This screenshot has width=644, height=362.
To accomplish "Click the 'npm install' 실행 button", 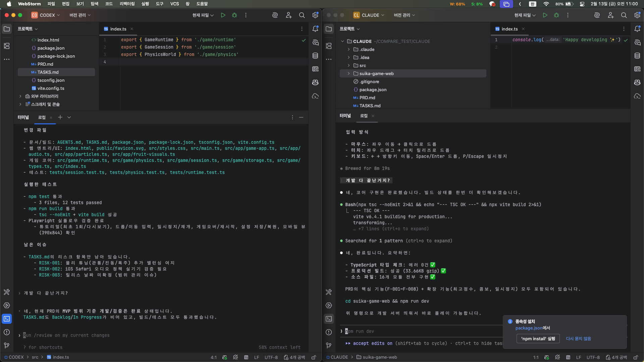I will point(538,339).
